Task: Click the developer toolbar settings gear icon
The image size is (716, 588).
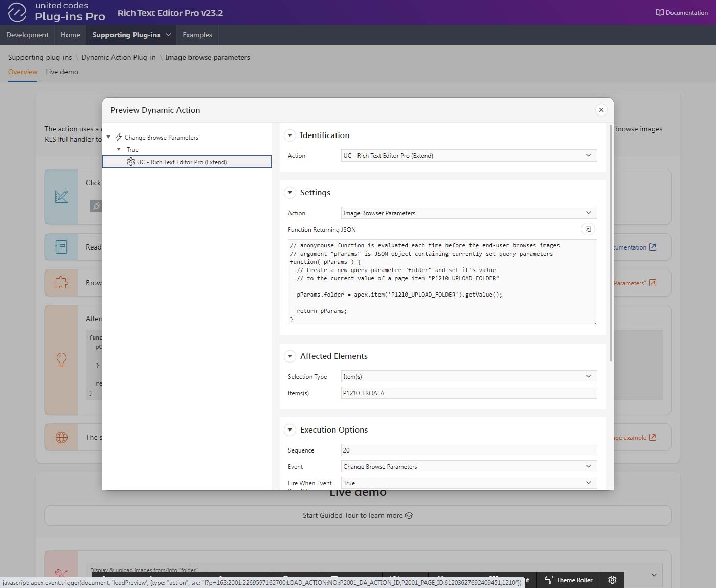Action: [612, 580]
